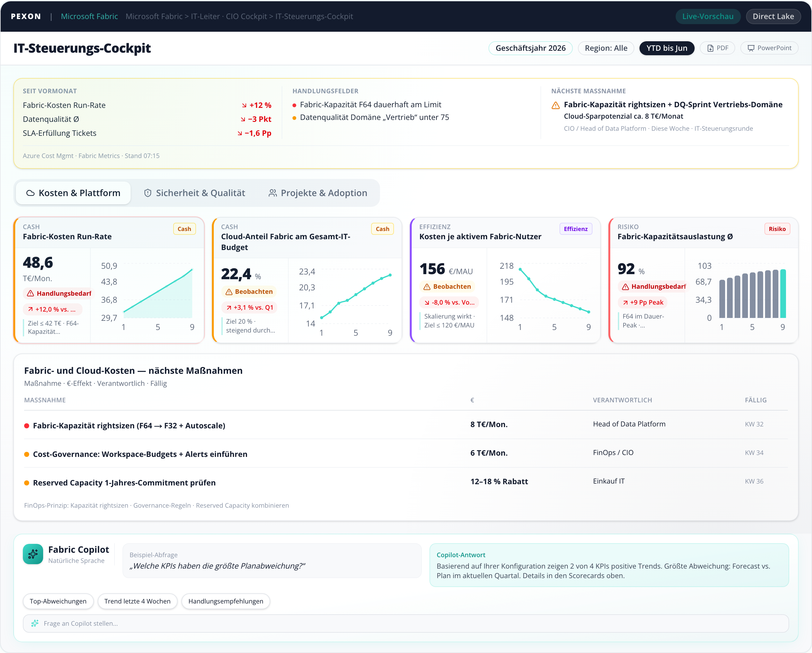
Task: Click the Cash tag on Cloud-Anteil Fabric card
Action: pyautogui.click(x=382, y=229)
